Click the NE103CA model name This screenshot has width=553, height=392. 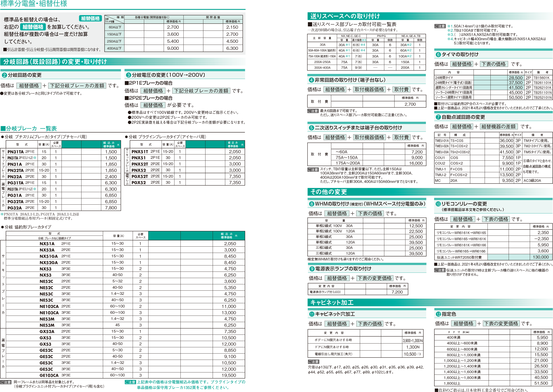pyautogui.click(x=49, y=313)
